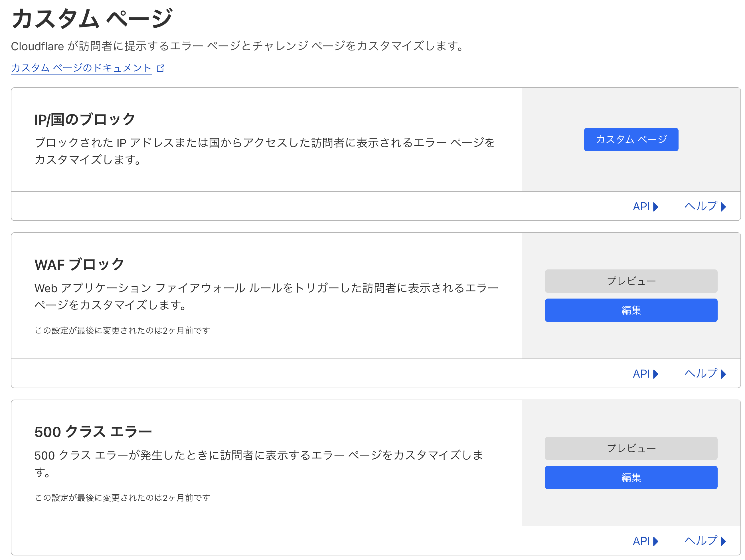
Task: Click the external link icon next to documentation link
Action: [x=161, y=68]
